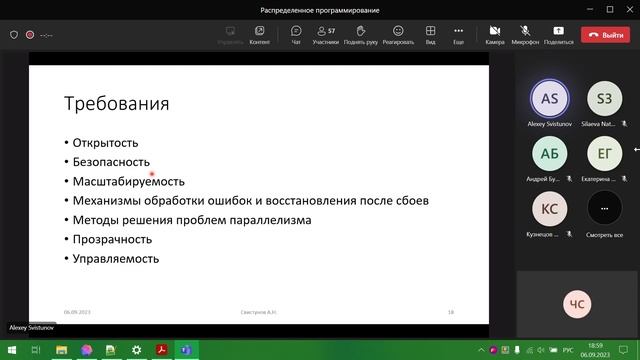Open the Windows notification center icon
640x360 pixels.
623,350
